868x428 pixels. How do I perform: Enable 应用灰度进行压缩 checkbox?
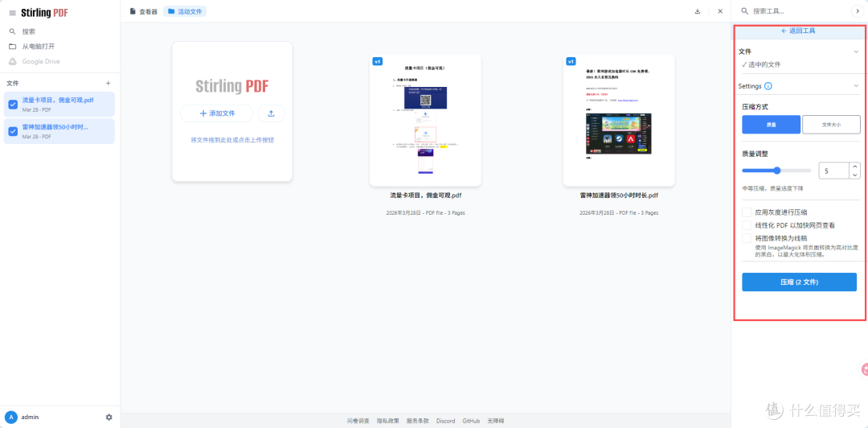(x=747, y=212)
